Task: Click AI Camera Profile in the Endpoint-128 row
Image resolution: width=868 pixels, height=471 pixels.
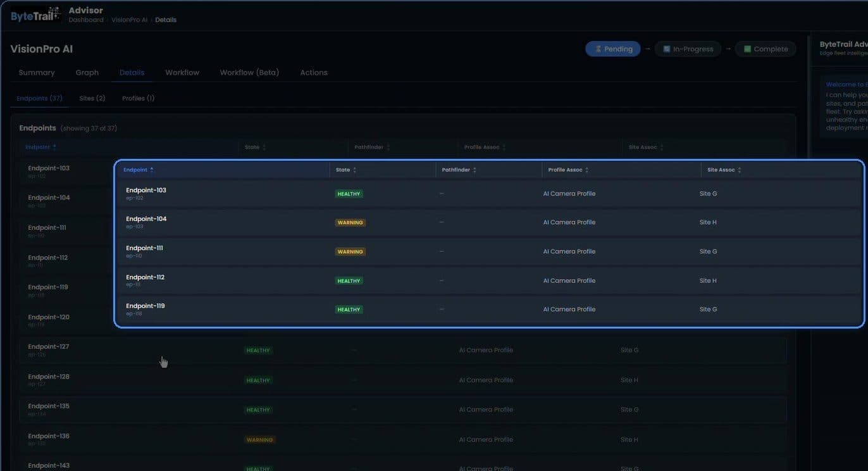Action: point(486,380)
